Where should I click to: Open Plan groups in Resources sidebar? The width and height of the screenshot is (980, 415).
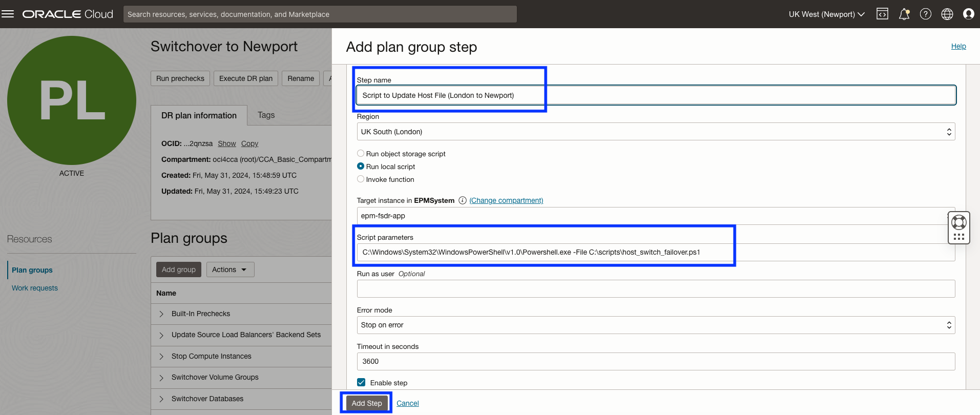32,270
